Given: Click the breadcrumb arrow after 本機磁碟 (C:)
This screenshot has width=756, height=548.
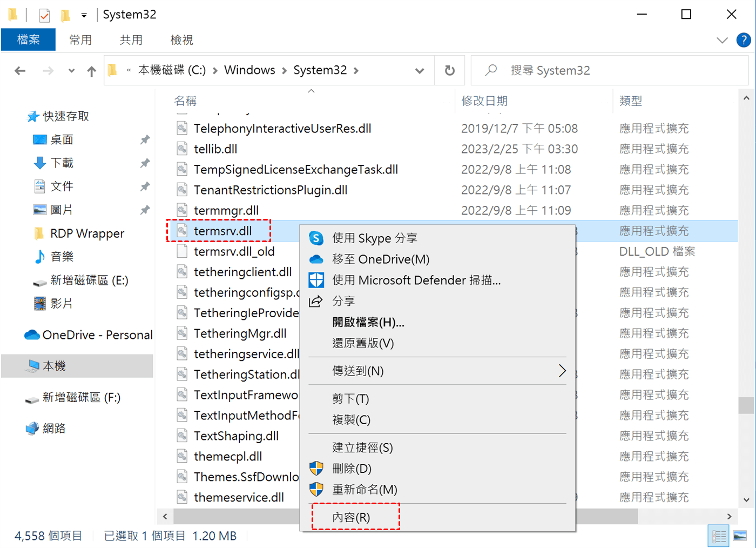Looking at the screenshot, I should click(215, 70).
